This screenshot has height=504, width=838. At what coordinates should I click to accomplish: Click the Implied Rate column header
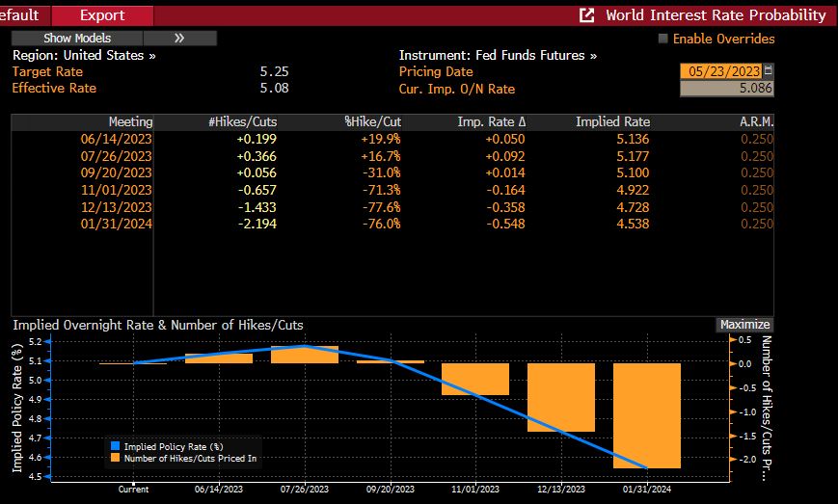[612, 122]
